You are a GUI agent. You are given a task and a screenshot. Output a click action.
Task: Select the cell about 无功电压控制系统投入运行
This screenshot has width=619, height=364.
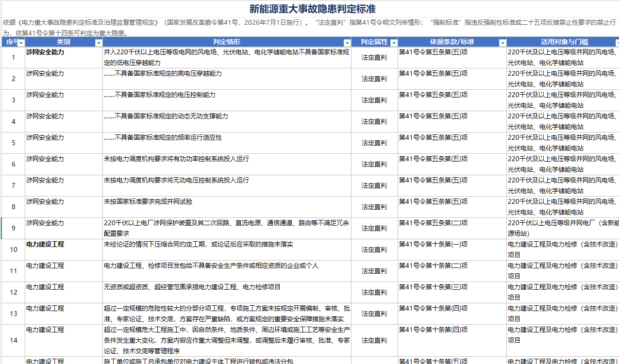pyautogui.click(x=227, y=186)
